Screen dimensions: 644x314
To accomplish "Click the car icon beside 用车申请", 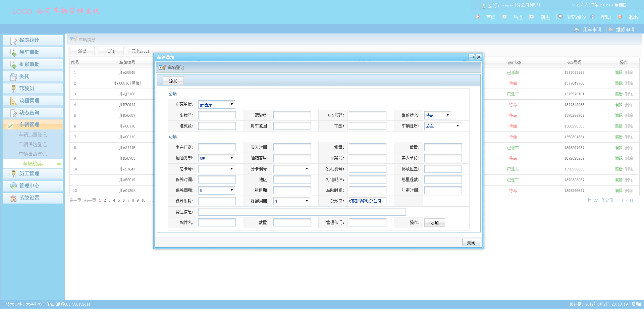I will 577,30.
